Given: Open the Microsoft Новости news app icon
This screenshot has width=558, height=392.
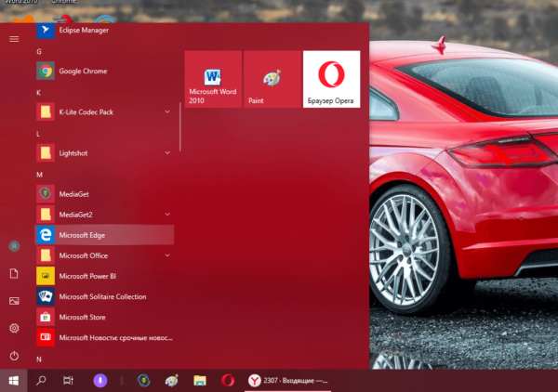Looking at the screenshot, I should coord(46,337).
